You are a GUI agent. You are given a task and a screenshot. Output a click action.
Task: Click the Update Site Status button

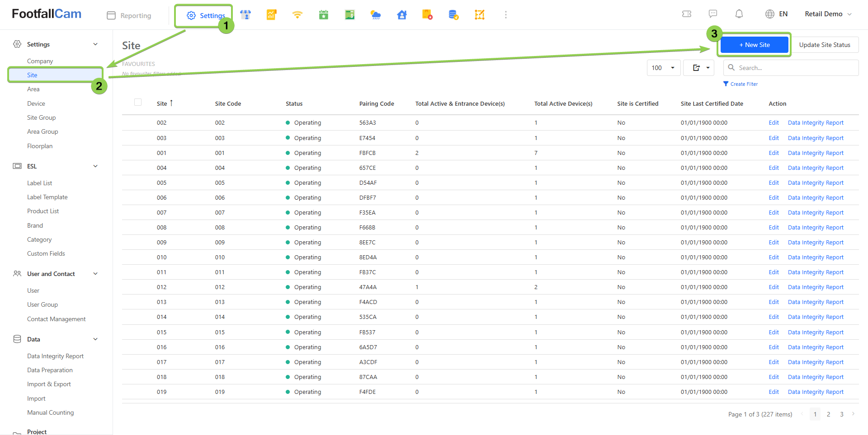pyautogui.click(x=824, y=45)
